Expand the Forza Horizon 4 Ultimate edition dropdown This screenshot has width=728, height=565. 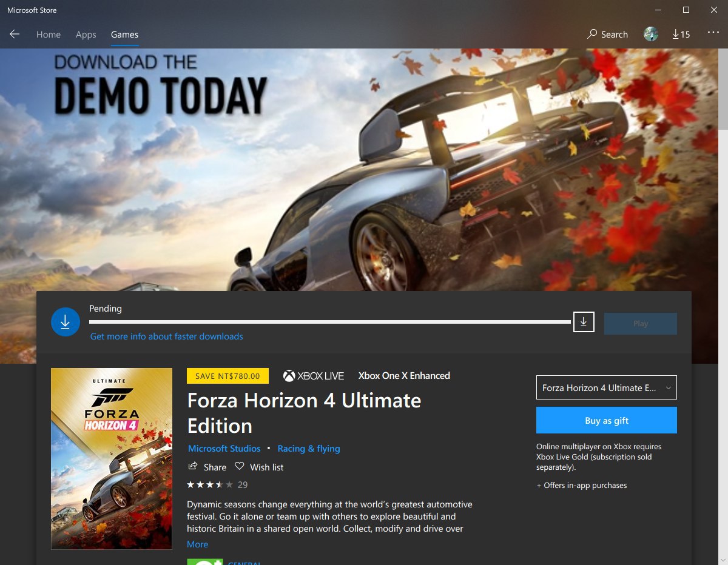(607, 388)
